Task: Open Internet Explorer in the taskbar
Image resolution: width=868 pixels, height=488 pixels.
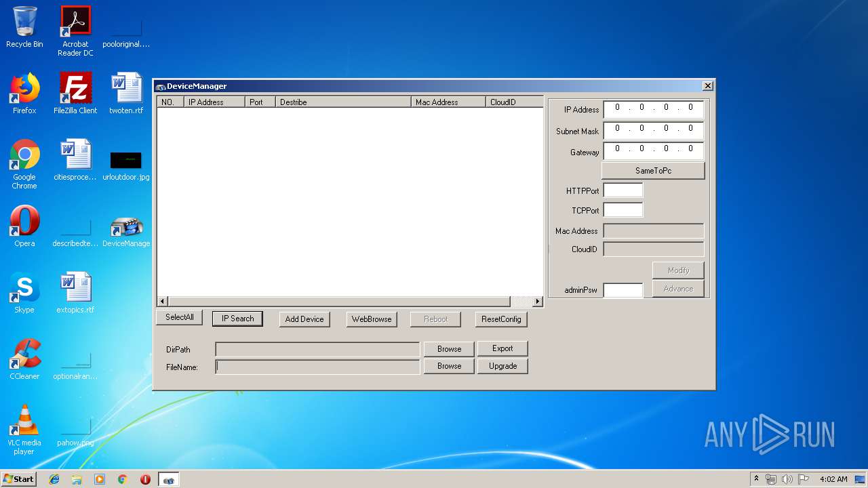Action: tap(54, 479)
